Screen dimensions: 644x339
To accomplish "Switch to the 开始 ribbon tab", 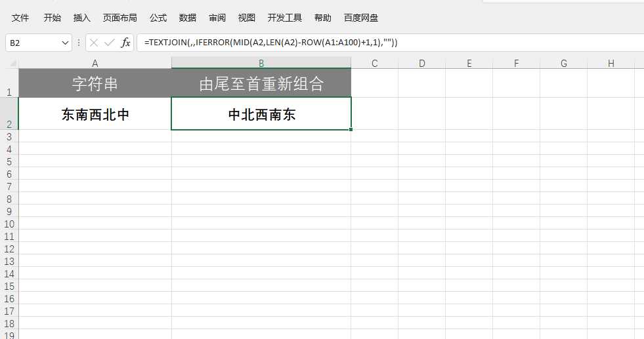I will pyautogui.click(x=52, y=18).
